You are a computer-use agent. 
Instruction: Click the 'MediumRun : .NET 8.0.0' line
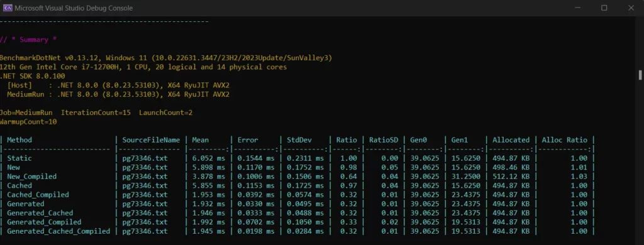[118, 94]
